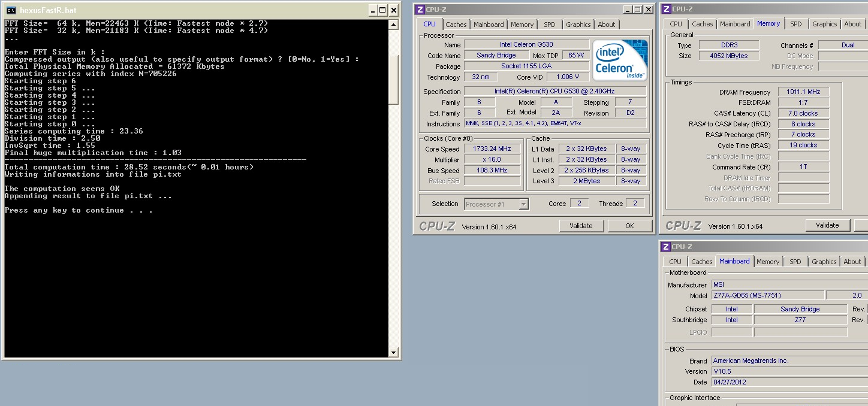This screenshot has width=868, height=406.
Task: Switch to Mainboard tab in first CPU-Z window
Action: tap(489, 25)
